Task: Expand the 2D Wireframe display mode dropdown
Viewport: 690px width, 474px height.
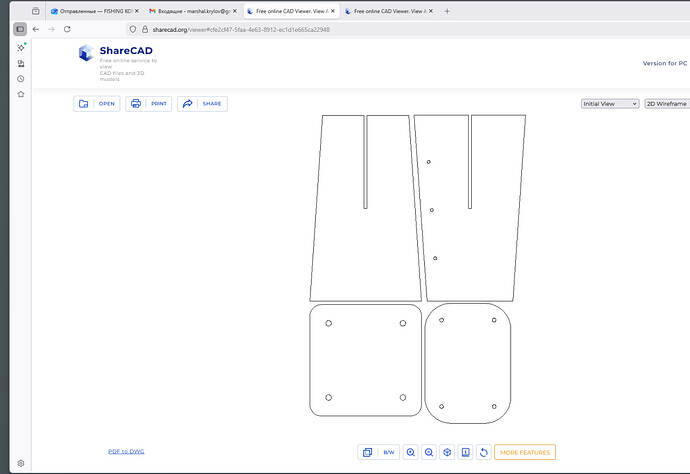Action: [667, 103]
